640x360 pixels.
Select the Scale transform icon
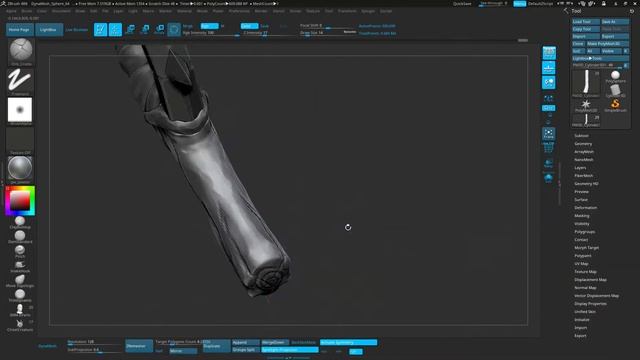145,29
